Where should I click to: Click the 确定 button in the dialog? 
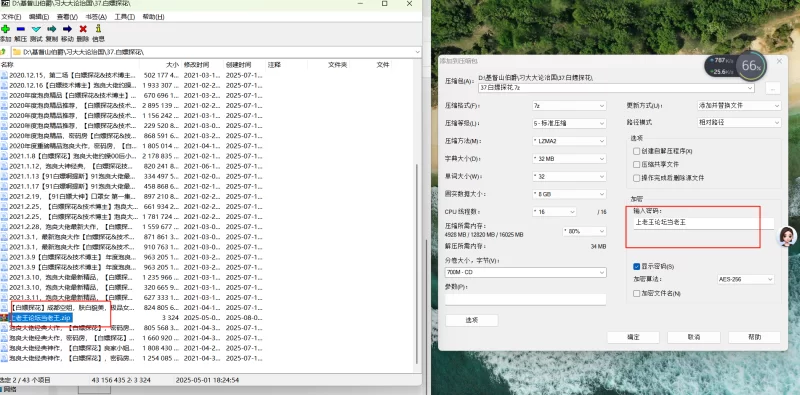[x=633, y=337]
